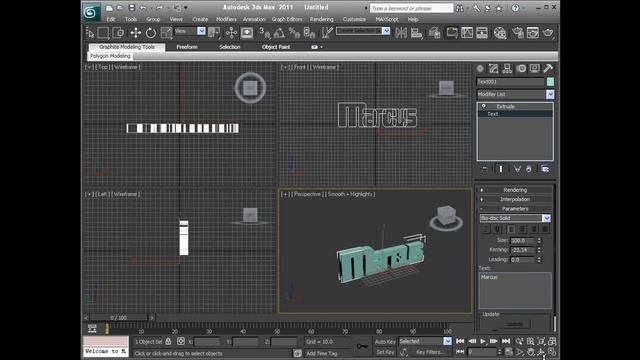Switch to the Freeform ribbon tab
Viewport: 640px width, 360px height.
pos(187,47)
